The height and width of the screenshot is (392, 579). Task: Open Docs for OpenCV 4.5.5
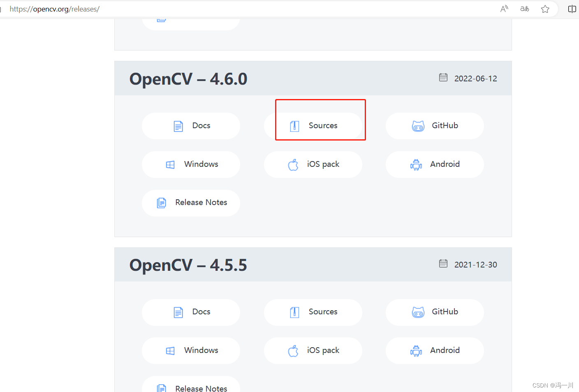(191, 312)
